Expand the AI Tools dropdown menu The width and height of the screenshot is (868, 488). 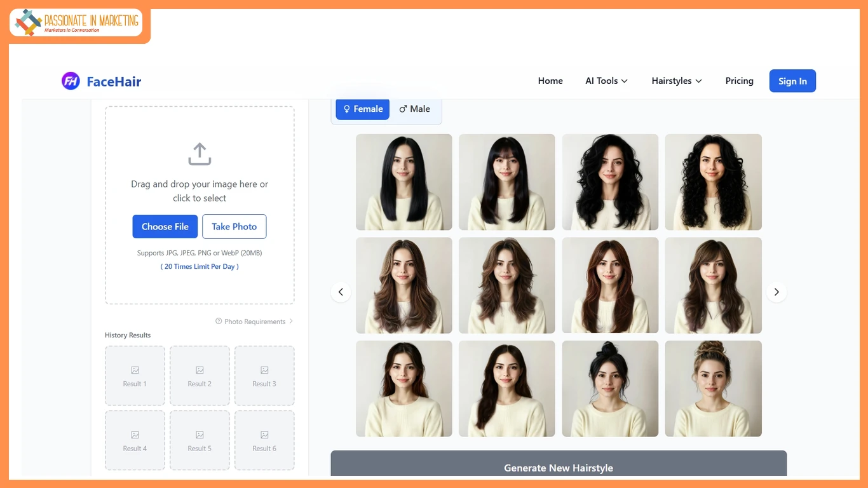(606, 81)
